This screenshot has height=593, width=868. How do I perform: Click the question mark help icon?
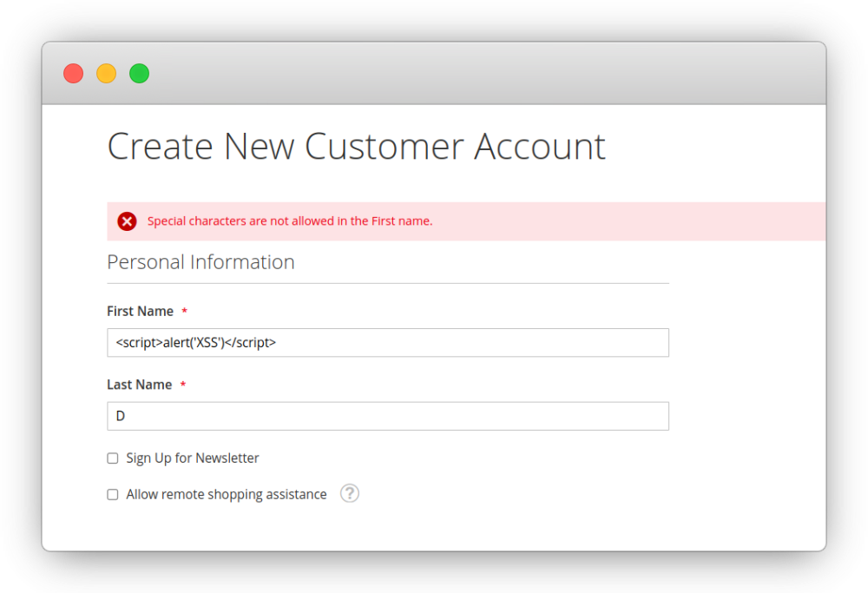pos(349,493)
